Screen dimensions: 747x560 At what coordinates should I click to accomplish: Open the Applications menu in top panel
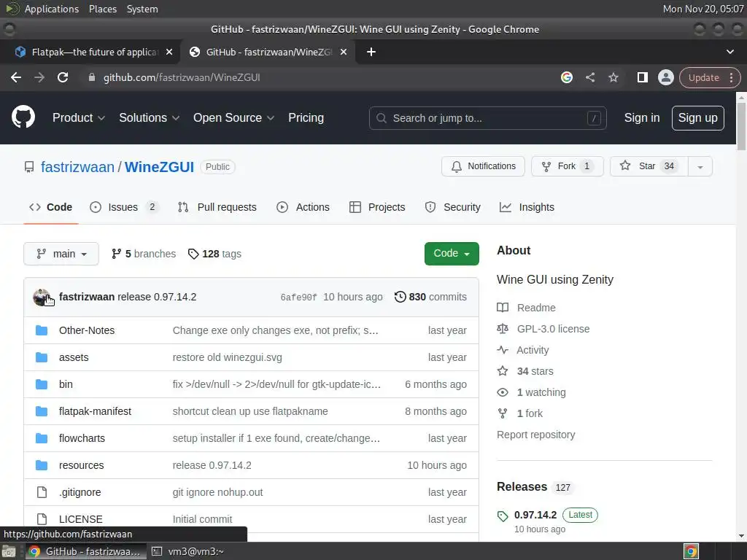click(x=52, y=9)
